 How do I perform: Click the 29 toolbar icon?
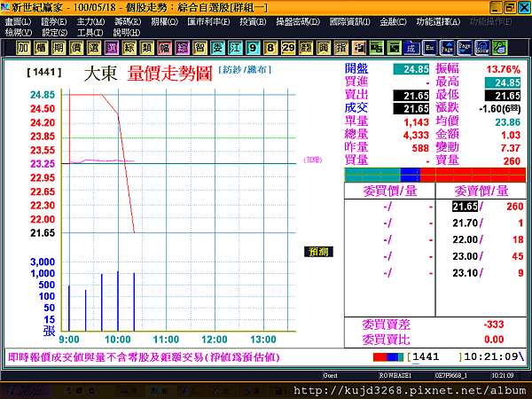[x=288, y=48]
